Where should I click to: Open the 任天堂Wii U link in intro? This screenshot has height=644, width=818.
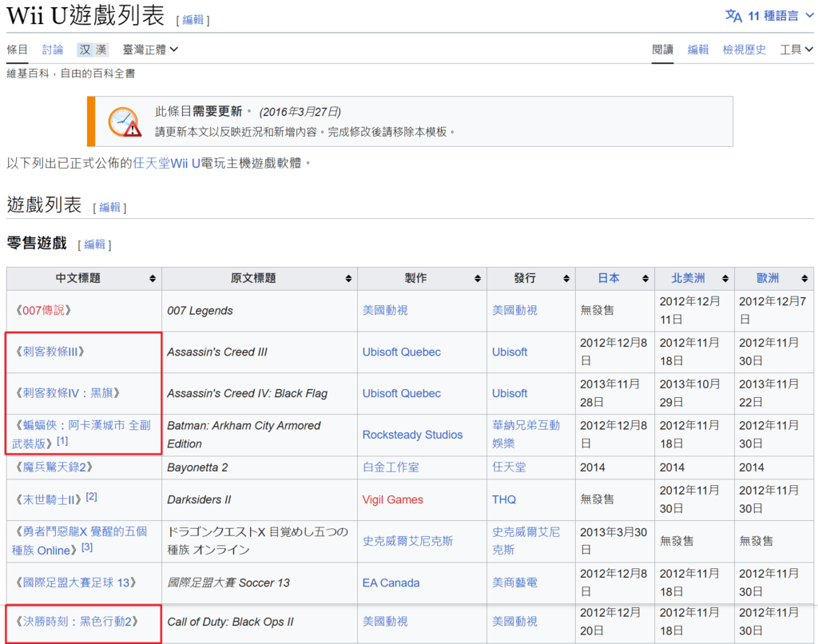pyautogui.click(x=166, y=163)
